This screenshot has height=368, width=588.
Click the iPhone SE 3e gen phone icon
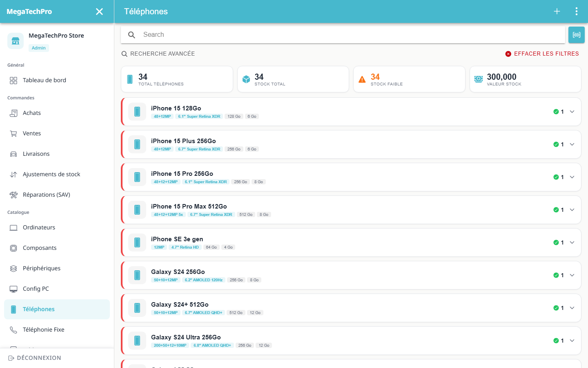pos(137,242)
